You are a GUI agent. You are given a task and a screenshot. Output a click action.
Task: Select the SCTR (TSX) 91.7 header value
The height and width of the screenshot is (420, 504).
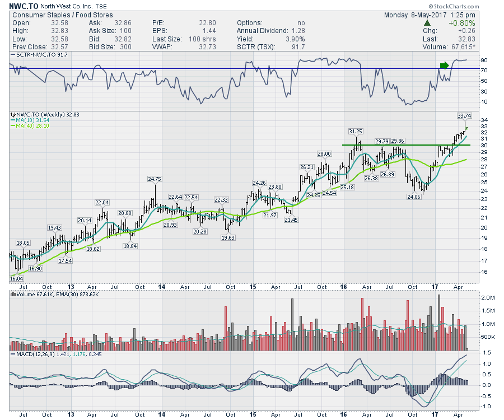(298, 47)
